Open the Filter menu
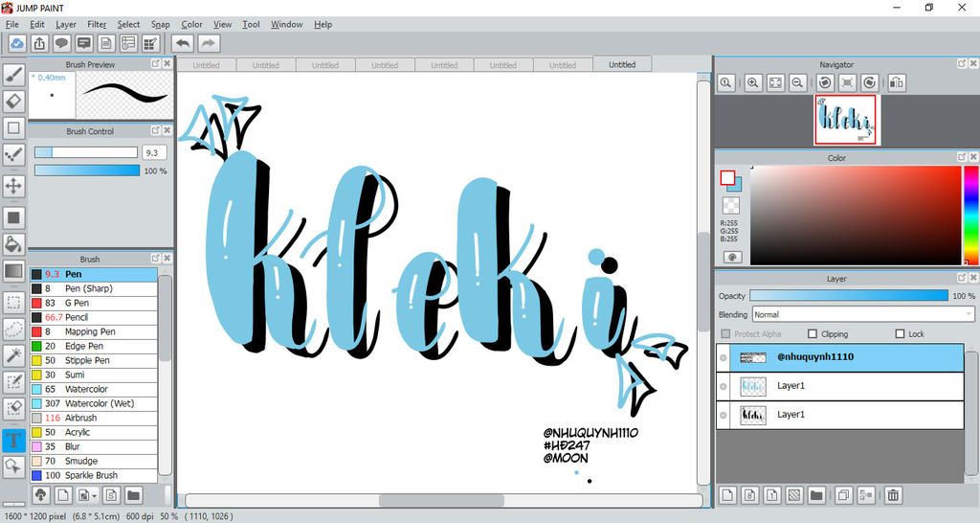Screen dimensions: 980x523 pyautogui.click(x=97, y=24)
